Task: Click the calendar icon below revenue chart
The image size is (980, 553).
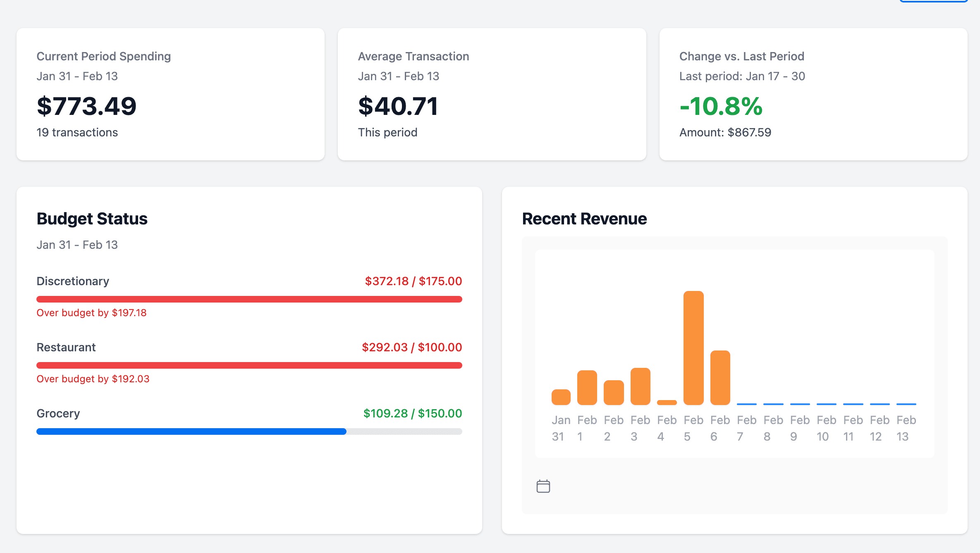Action: [x=543, y=486]
